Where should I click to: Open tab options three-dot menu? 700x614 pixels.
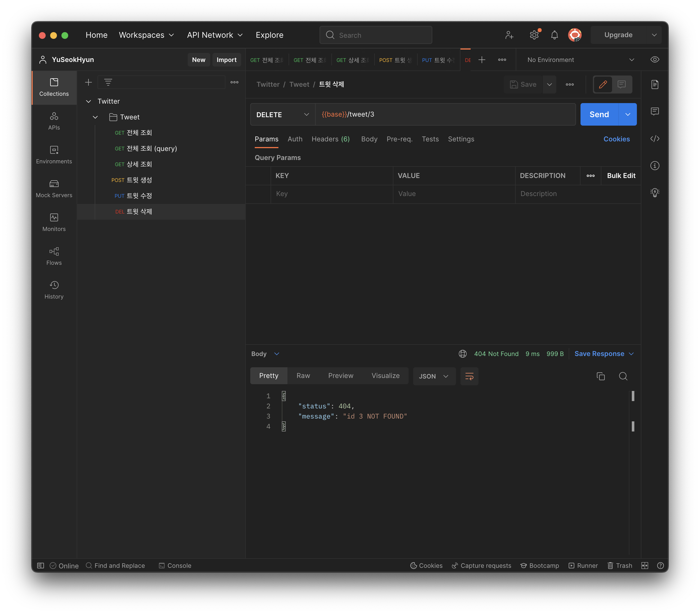tap(502, 59)
